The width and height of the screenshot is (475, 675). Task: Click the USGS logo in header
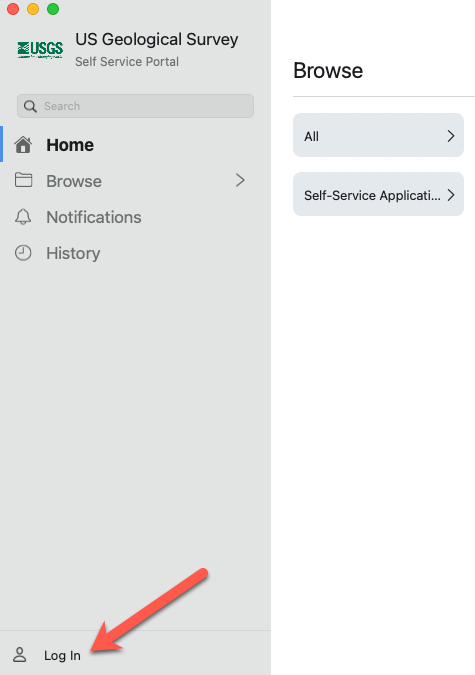pyautogui.click(x=40, y=50)
